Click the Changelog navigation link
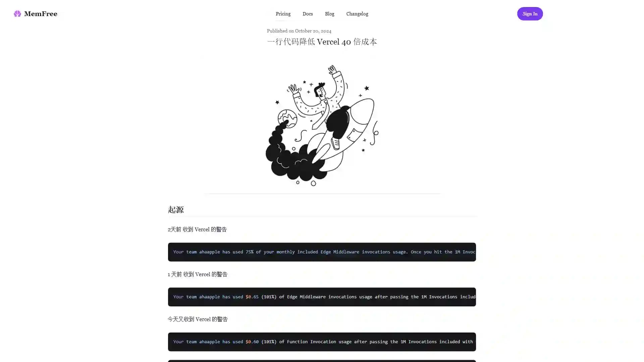 (x=357, y=13)
